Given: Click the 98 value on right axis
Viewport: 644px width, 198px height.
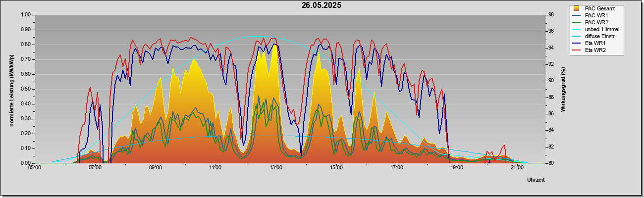Looking at the screenshot, I should pos(550,15).
